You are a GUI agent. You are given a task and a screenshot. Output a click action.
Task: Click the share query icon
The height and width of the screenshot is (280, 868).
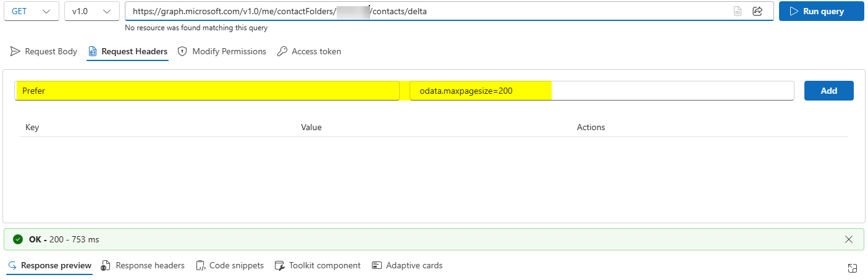point(757,11)
